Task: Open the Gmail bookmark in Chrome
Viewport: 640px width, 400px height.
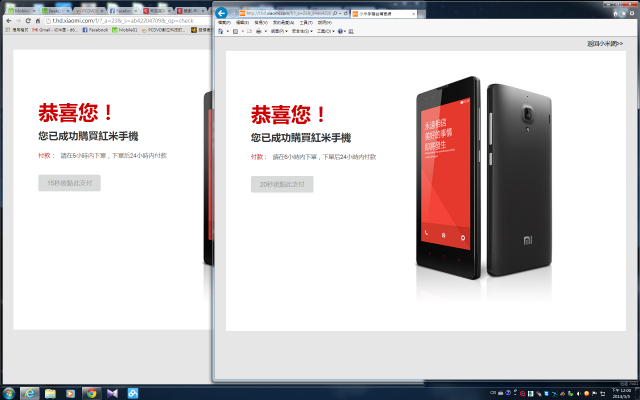Action: pyautogui.click(x=55, y=30)
